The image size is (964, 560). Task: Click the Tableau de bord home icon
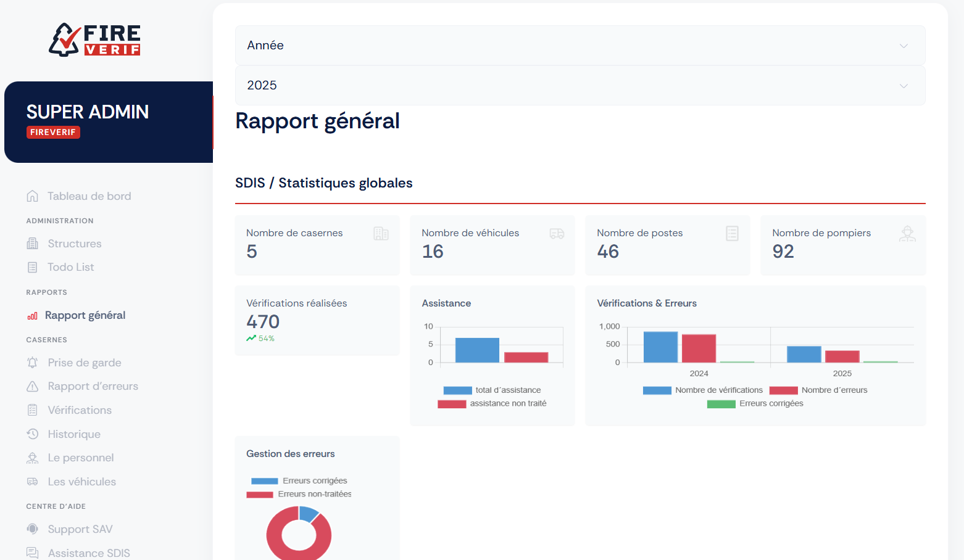[33, 196]
